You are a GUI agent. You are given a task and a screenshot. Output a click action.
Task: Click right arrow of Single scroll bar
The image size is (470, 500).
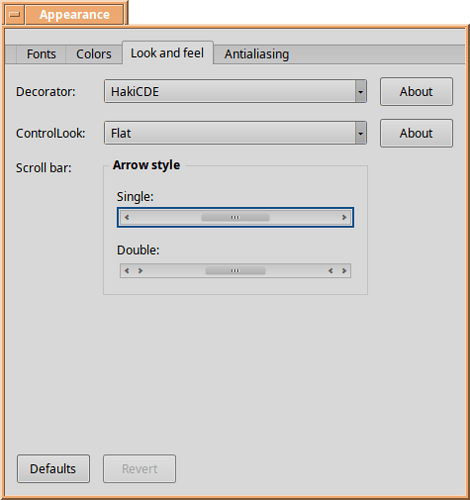pos(344,217)
